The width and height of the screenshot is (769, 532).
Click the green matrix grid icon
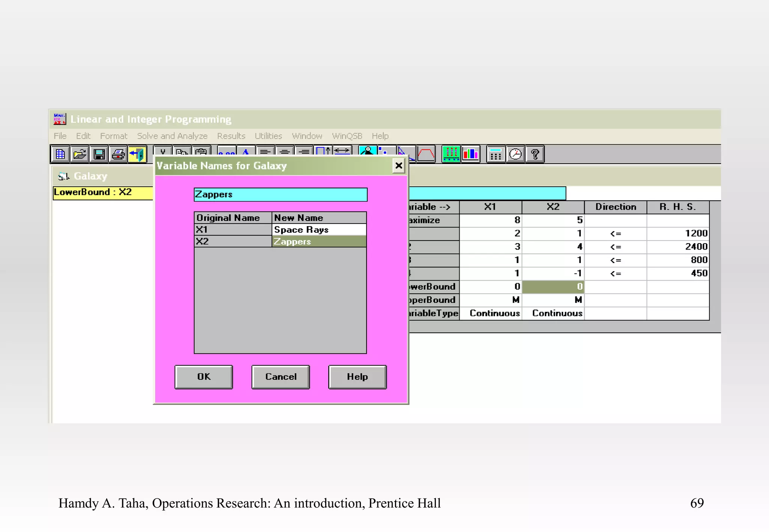click(451, 154)
